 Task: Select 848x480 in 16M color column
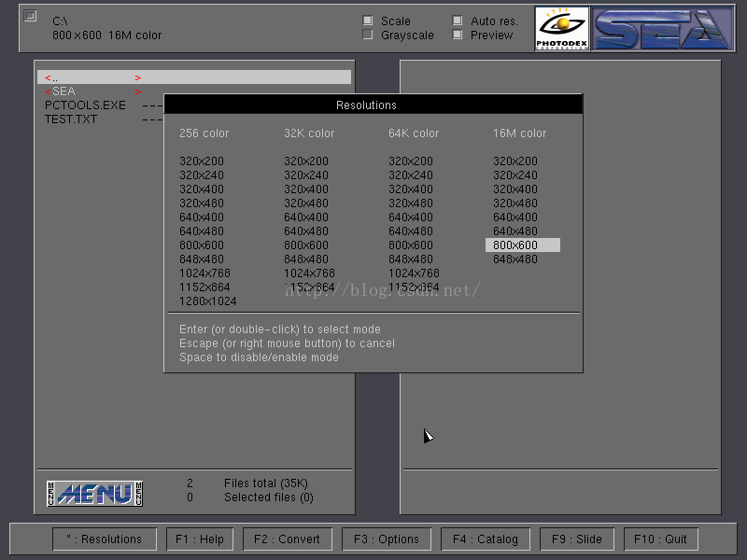(515, 259)
